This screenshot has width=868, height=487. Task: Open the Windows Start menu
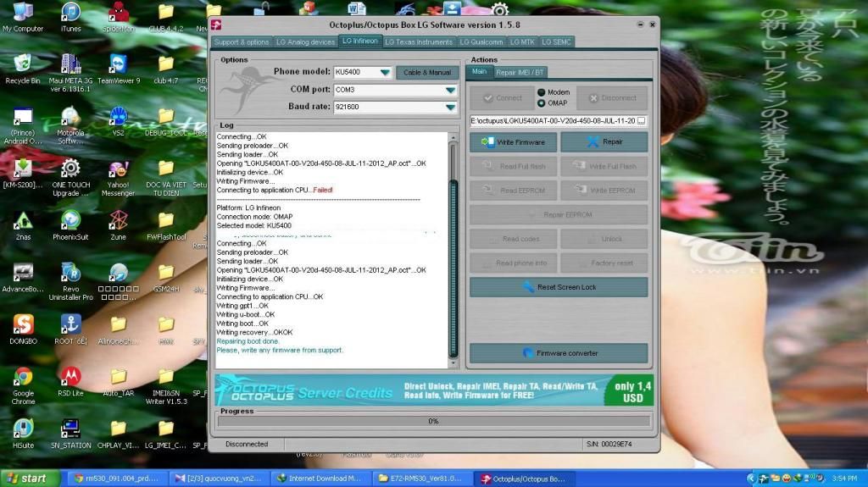pos(30,479)
